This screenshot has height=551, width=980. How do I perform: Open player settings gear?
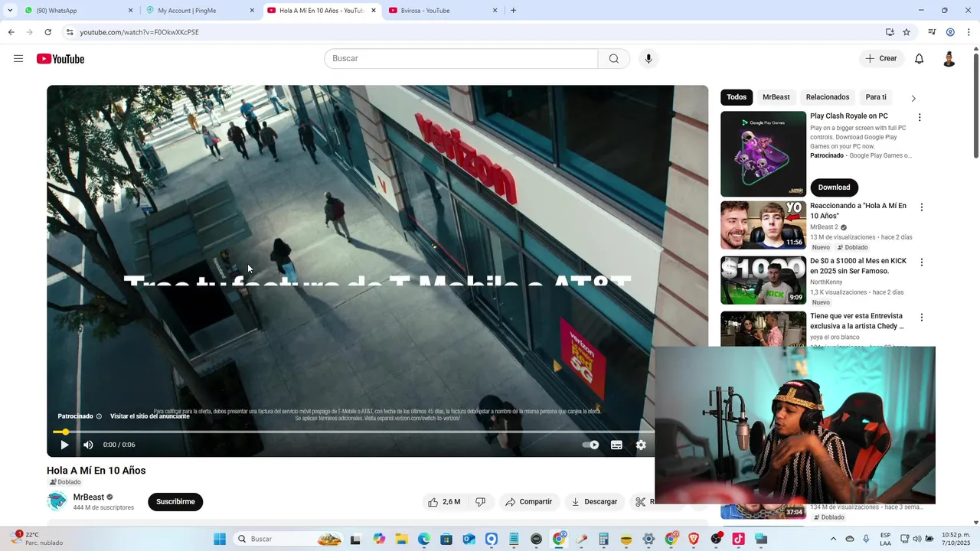pos(641,445)
